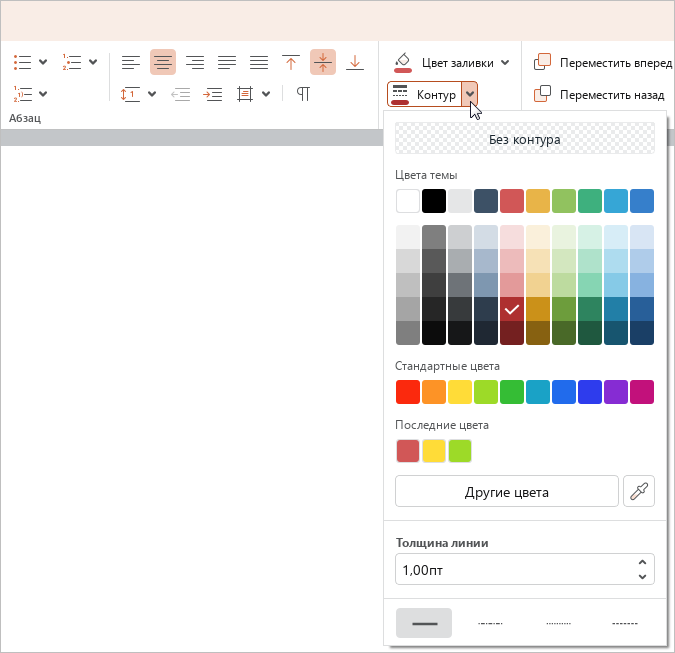Click Переместить вперед button
This screenshot has height=653, width=675.
603,63
